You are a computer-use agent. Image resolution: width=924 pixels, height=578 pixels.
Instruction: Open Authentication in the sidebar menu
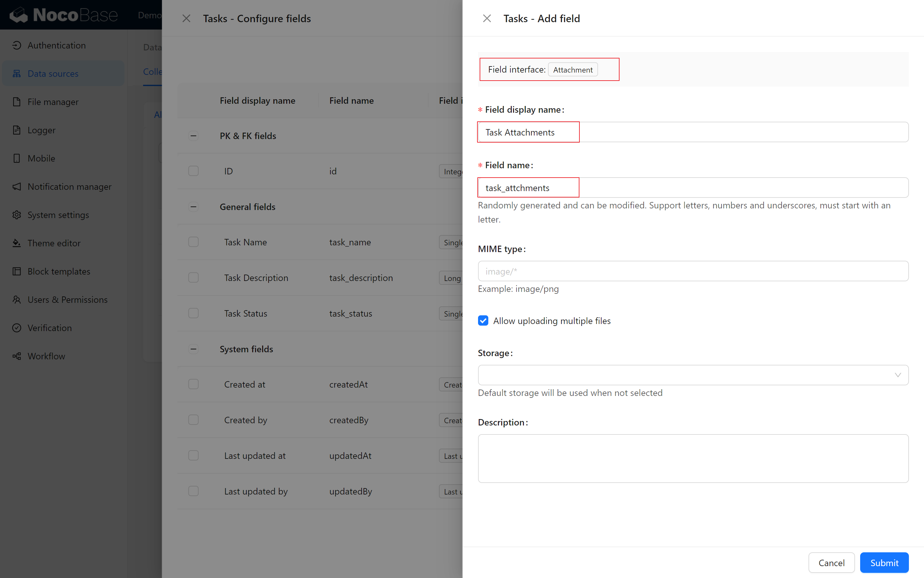(64, 45)
